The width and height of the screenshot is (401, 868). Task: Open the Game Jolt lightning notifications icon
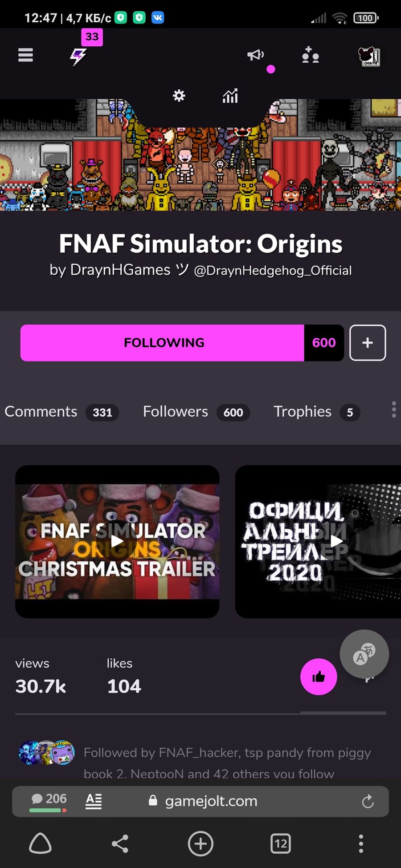point(78,56)
